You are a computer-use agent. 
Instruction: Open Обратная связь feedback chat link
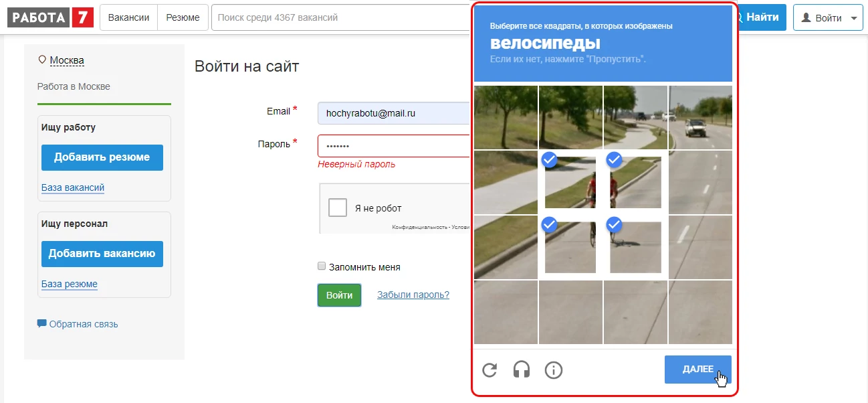78,324
